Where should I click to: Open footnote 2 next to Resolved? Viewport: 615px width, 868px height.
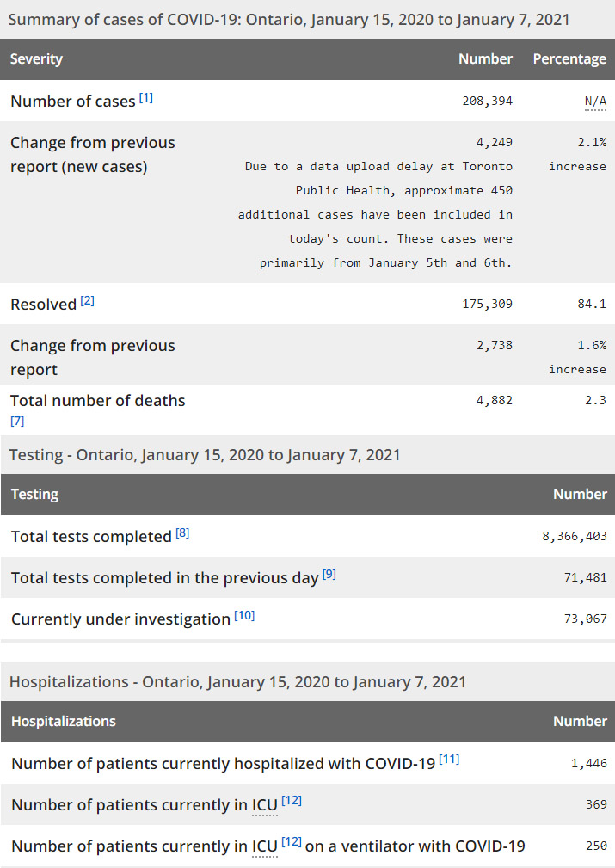(88, 301)
